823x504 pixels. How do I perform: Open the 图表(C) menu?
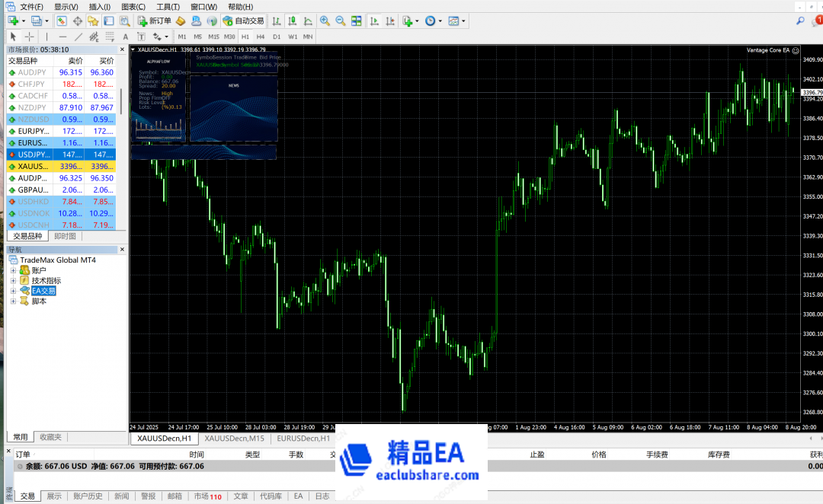(133, 7)
